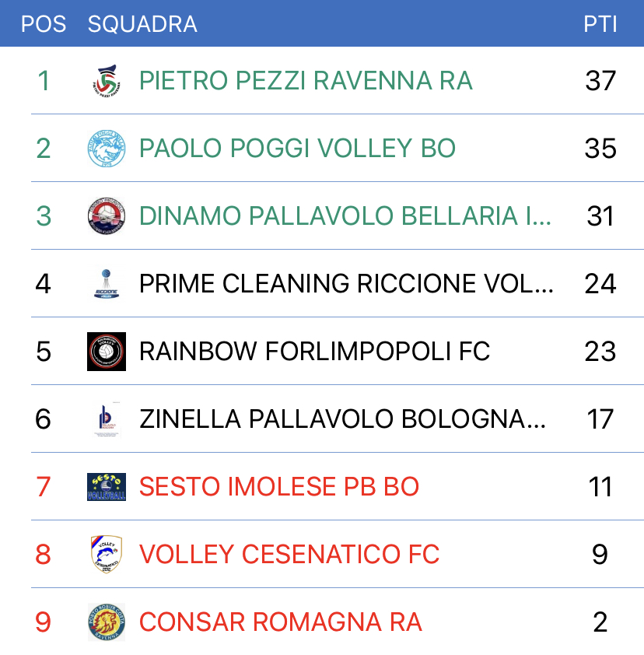Tap the Sesto Volleyball logo
644x655 pixels.
coord(107,487)
